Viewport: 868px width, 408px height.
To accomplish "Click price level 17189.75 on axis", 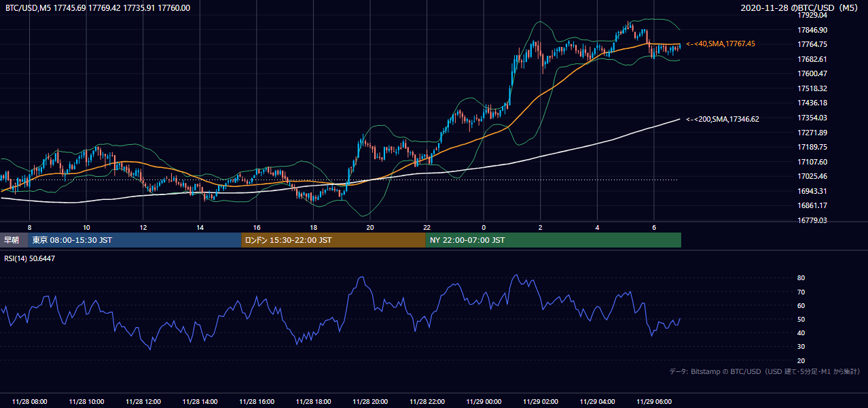I will tap(812, 147).
